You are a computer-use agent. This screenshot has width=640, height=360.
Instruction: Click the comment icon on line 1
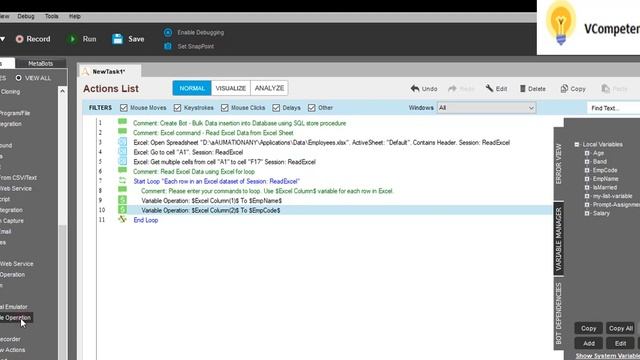pyautogui.click(x=122, y=122)
